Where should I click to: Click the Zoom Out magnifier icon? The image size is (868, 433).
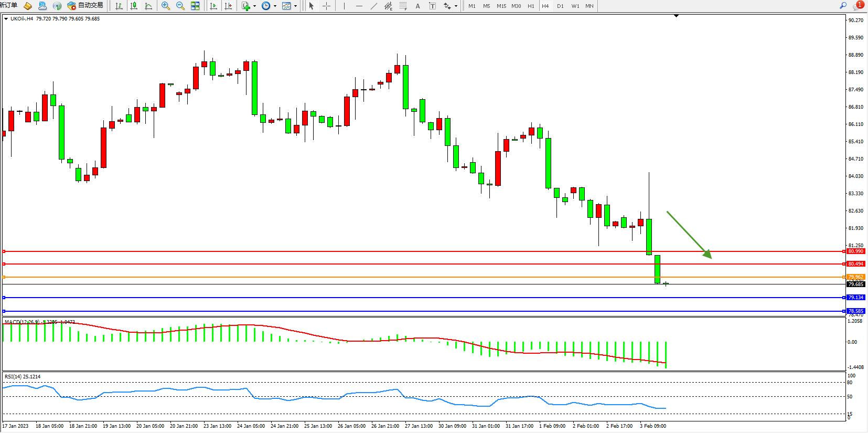(x=180, y=6)
